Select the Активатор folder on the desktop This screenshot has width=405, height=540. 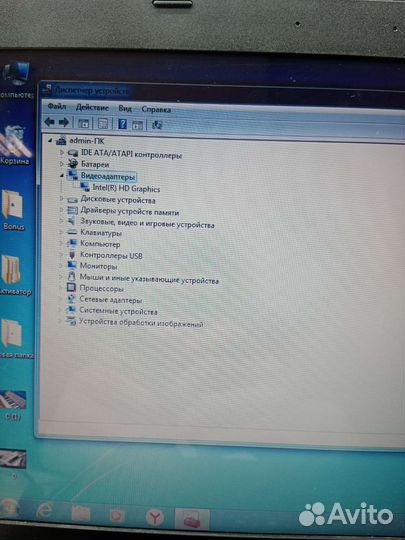coord(14,274)
